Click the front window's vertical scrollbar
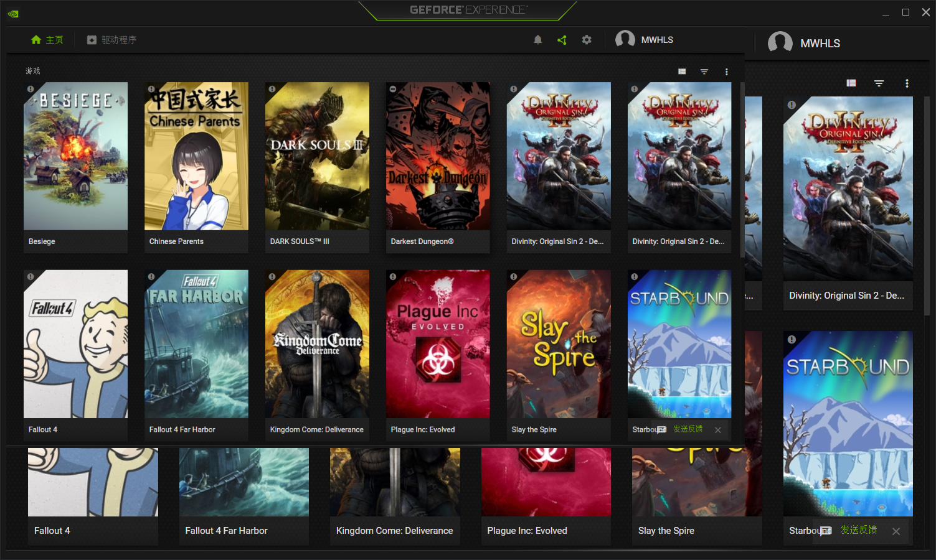Viewport: 936px width, 560px height. click(x=742, y=169)
